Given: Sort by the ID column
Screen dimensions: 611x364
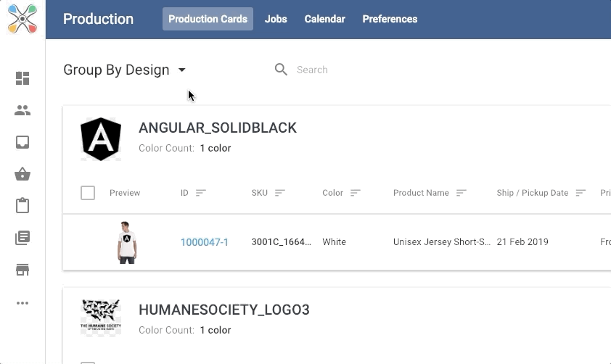Looking at the screenshot, I should 201,193.
